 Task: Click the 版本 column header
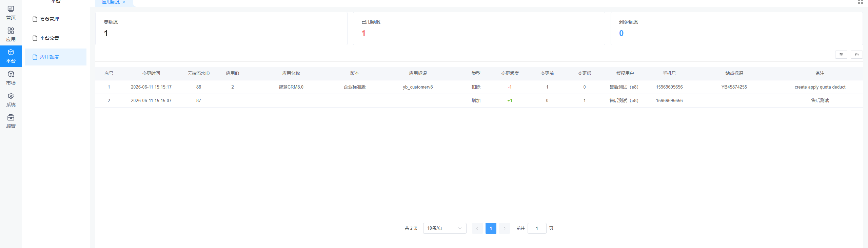pyautogui.click(x=355, y=73)
